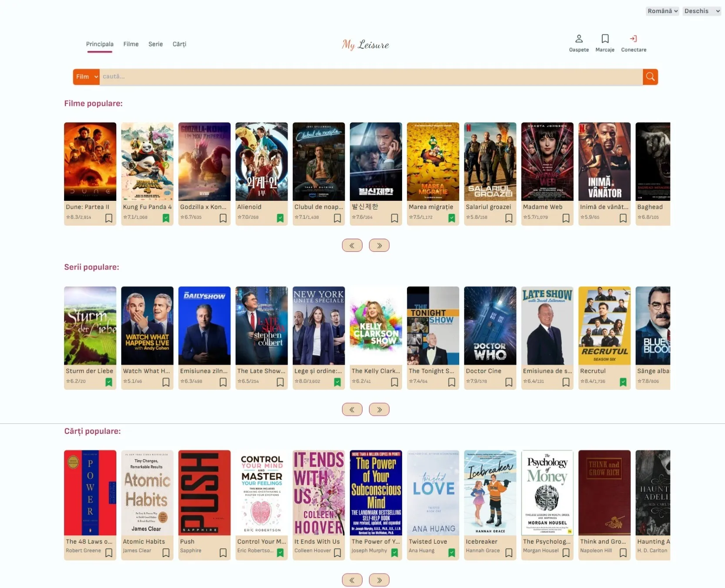Open the Film search type dropdown

(x=86, y=77)
